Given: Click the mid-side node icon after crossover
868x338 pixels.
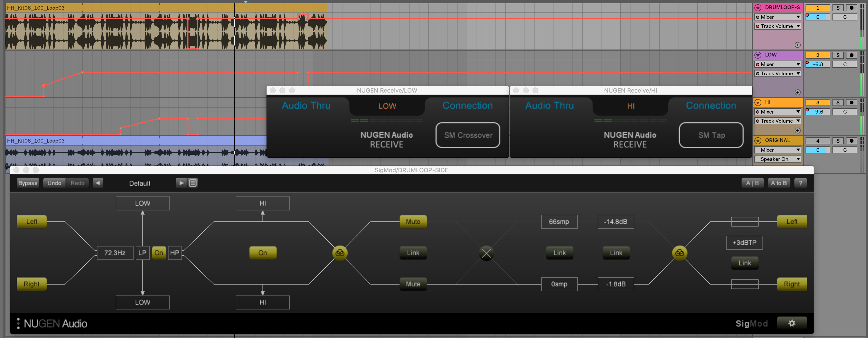Looking at the screenshot, I should pyautogui.click(x=340, y=253).
